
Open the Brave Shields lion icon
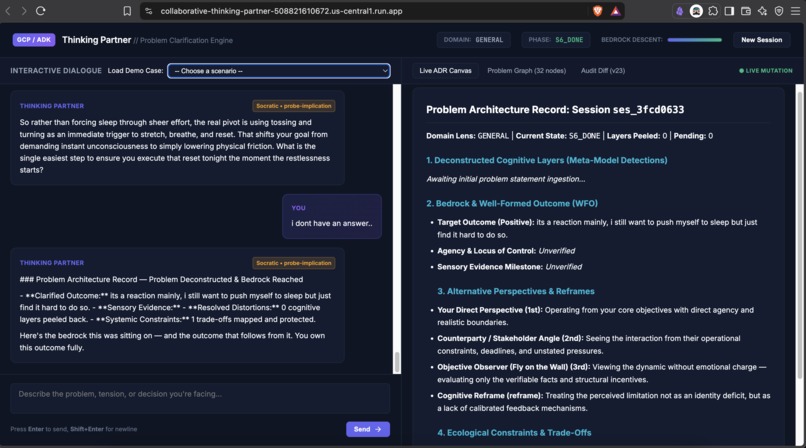click(x=597, y=11)
